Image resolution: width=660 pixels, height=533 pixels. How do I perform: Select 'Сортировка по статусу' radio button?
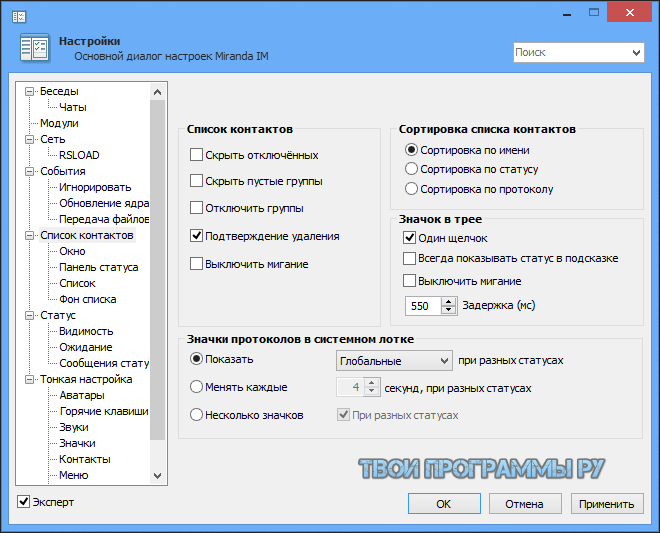tap(411, 169)
